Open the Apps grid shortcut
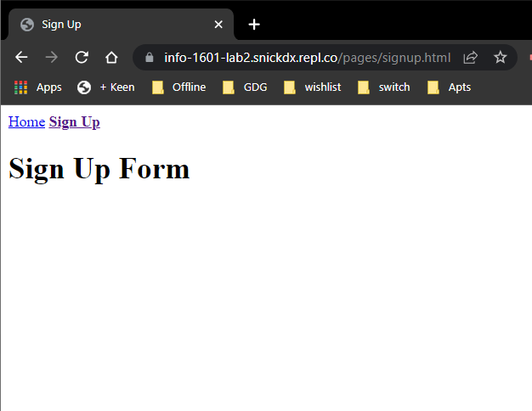 pos(38,87)
